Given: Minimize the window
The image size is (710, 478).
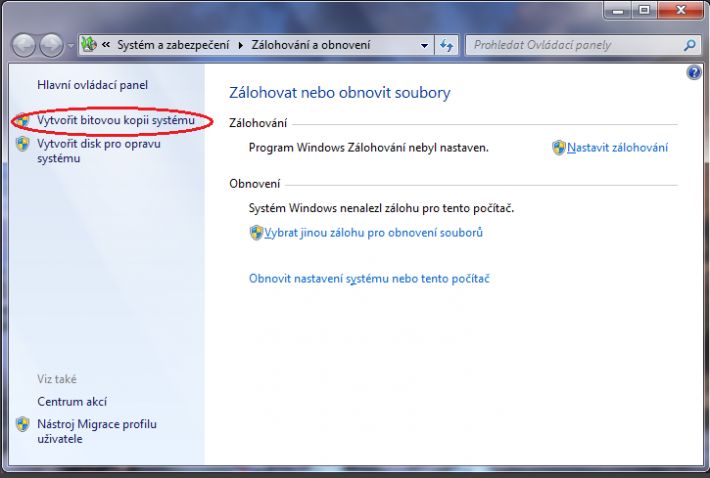Looking at the screenshot, I should 618,10.
